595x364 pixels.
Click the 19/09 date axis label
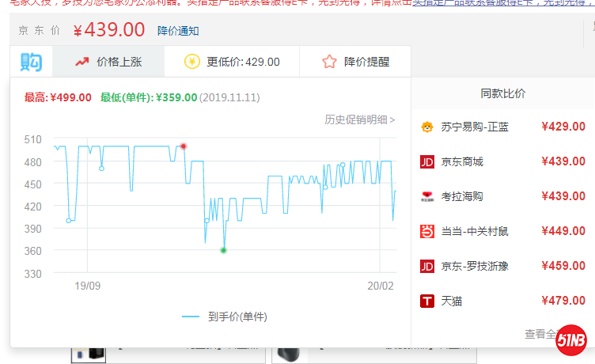[88, 286]
